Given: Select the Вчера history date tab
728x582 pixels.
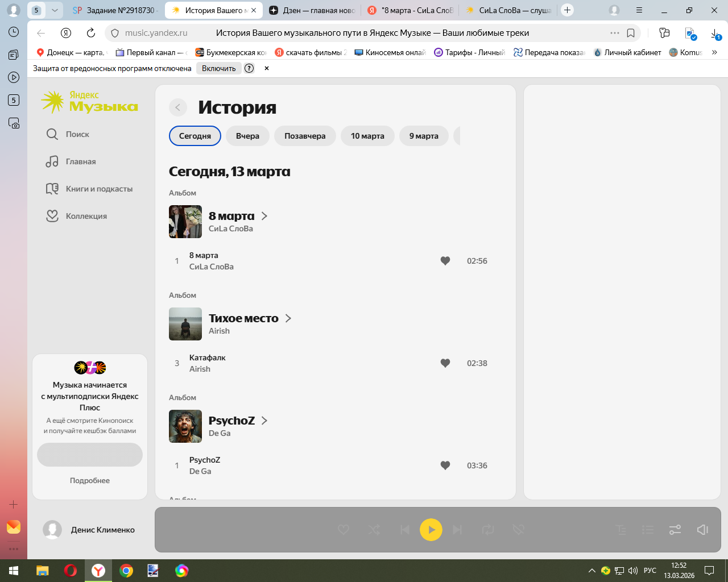Looking at the screenshot, I should tap(247, 136).
